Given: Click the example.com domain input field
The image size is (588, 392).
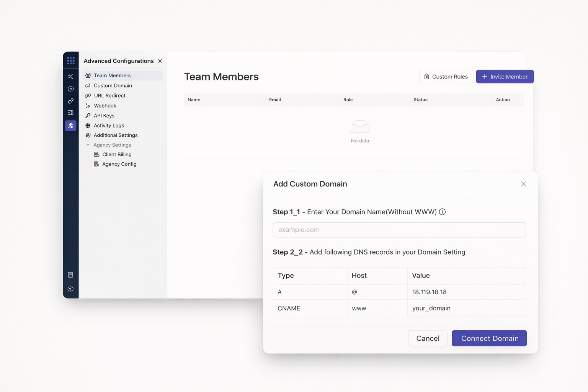Looking at the screenshot, I should [x=399, y=230].
